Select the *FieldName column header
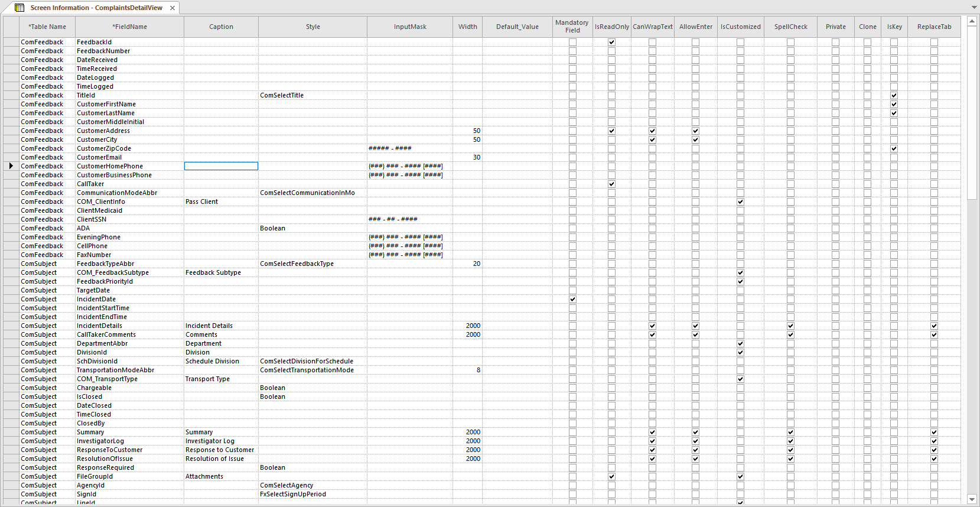The width and height of the screenshot is (980, 507). coord(129,27)
